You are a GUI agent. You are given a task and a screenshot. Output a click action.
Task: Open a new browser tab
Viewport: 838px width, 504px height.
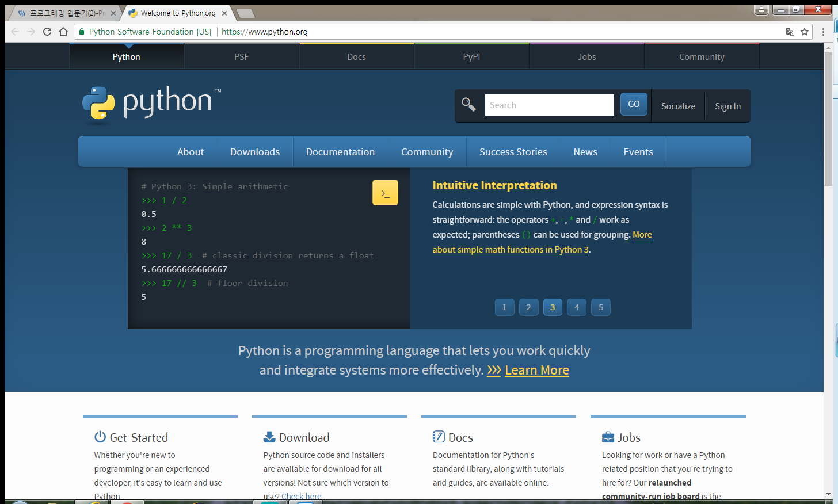[x=245, y=13]
